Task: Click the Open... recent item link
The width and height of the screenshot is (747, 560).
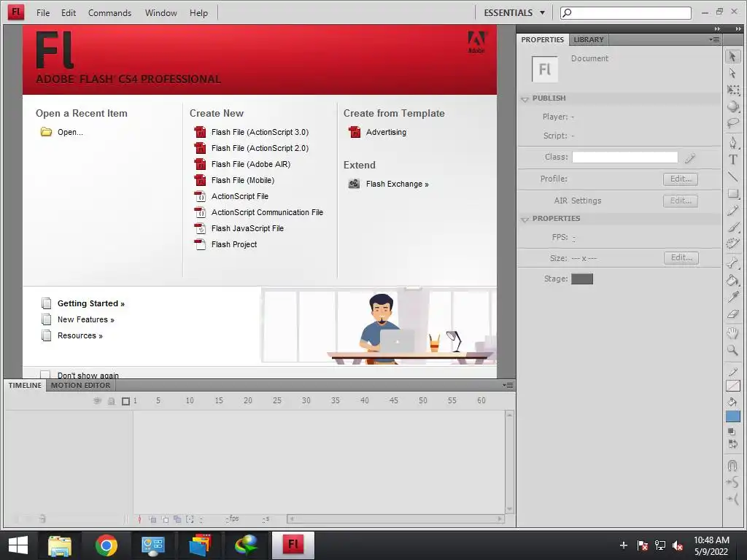Action: pos(70,132)
